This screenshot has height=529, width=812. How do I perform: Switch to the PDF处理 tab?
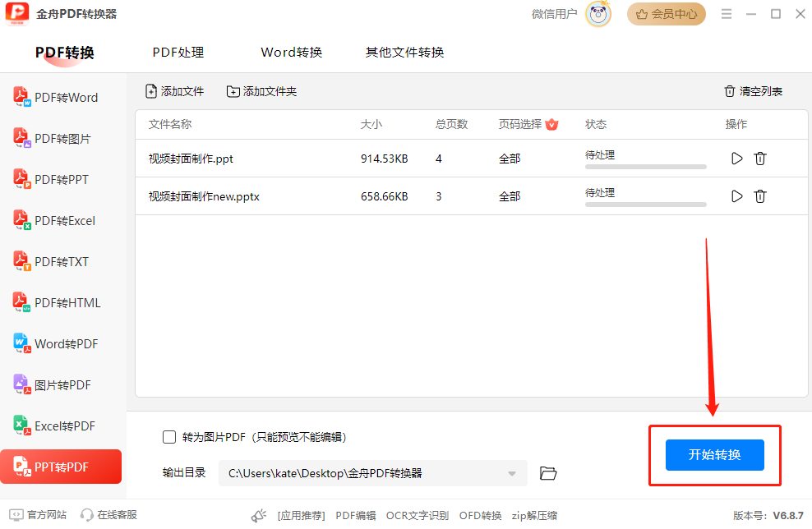178,53
